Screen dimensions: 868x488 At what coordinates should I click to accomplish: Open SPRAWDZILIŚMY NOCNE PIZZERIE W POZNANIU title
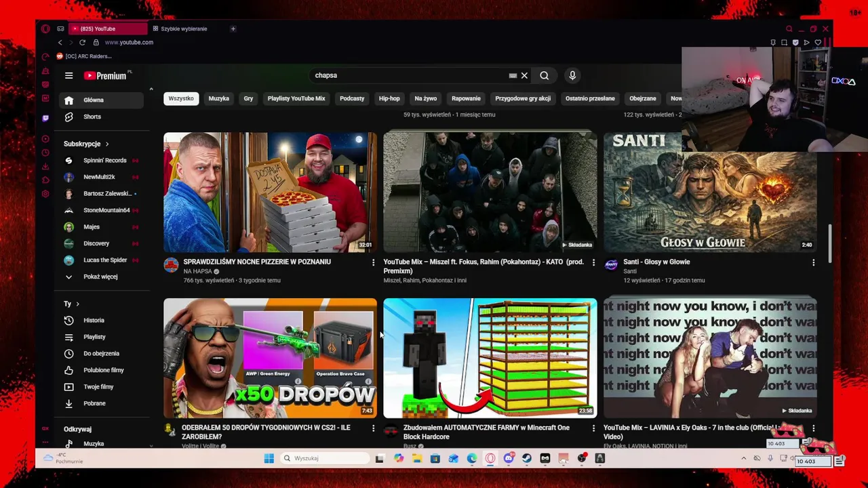tap(257, 262)
